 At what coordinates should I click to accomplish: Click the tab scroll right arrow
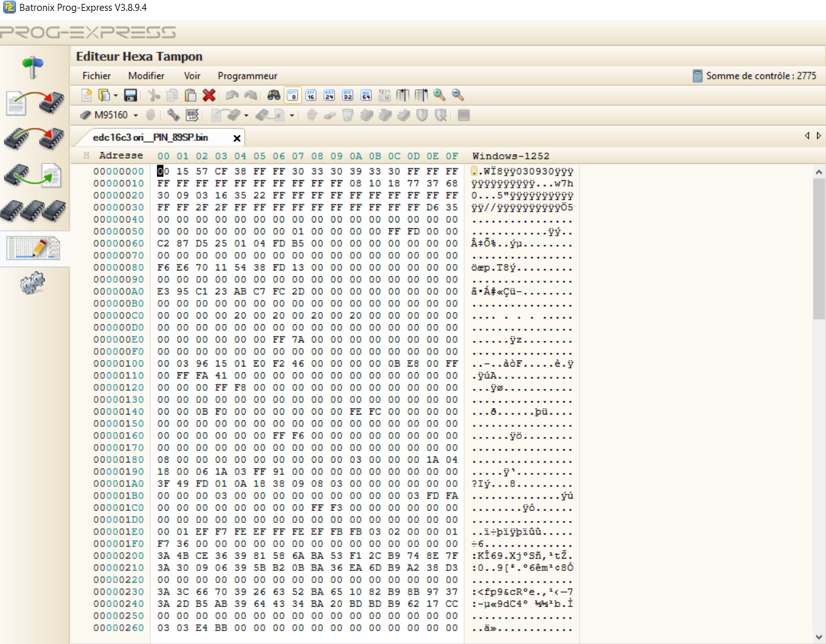coord(819,135)
